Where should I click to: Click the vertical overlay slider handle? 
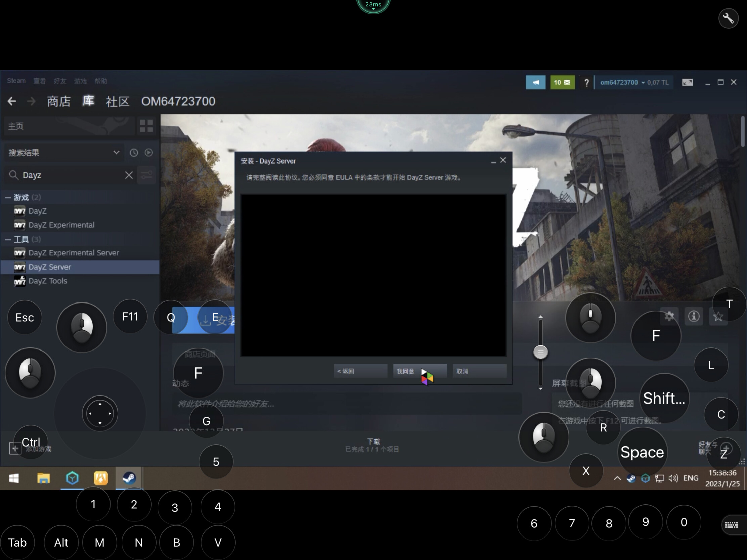541,352
